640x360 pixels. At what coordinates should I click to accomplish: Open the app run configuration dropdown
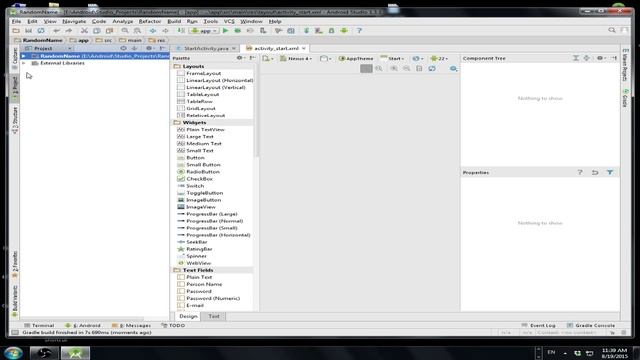click(x=204, y=31)
